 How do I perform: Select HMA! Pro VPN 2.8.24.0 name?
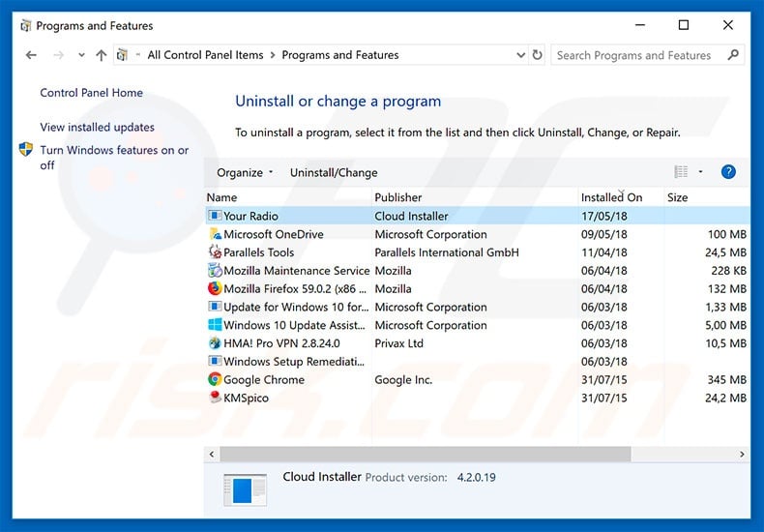click(x=281, y=343)
